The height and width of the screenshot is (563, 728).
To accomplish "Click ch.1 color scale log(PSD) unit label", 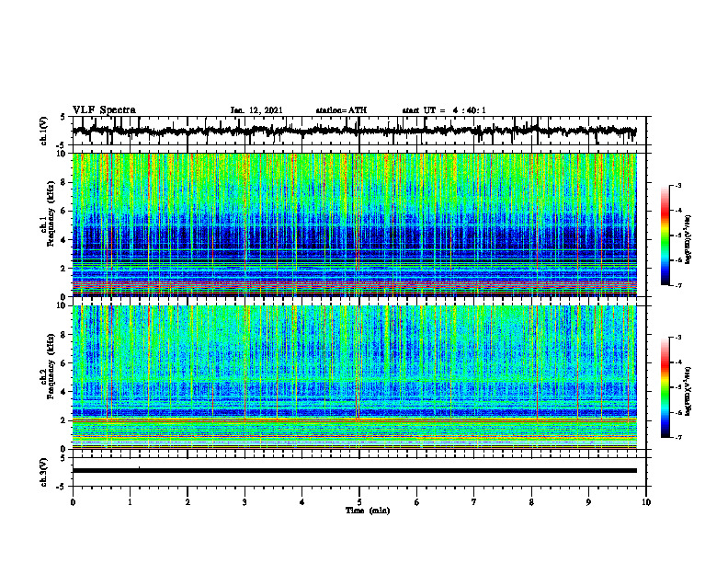I will point(688,240).
